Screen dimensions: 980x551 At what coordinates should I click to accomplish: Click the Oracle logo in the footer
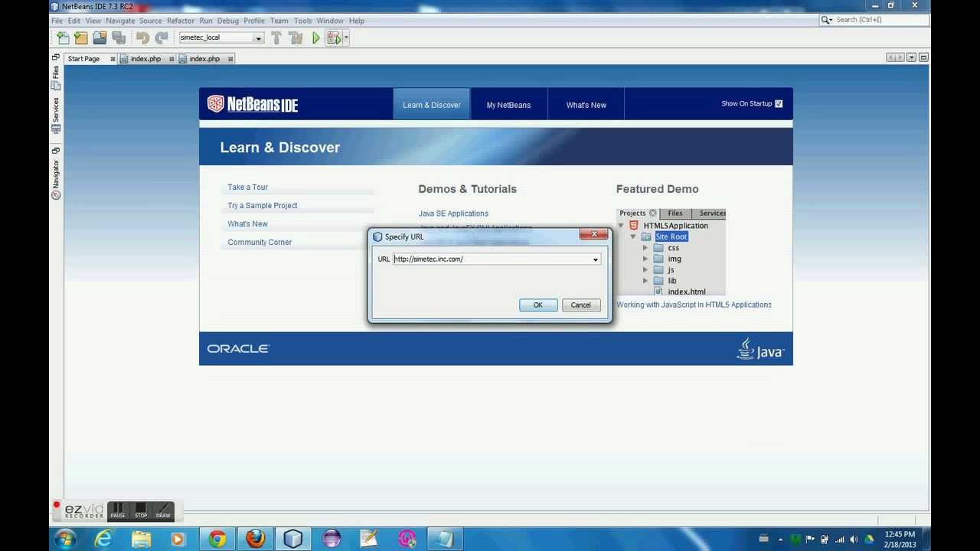[238, 349]
